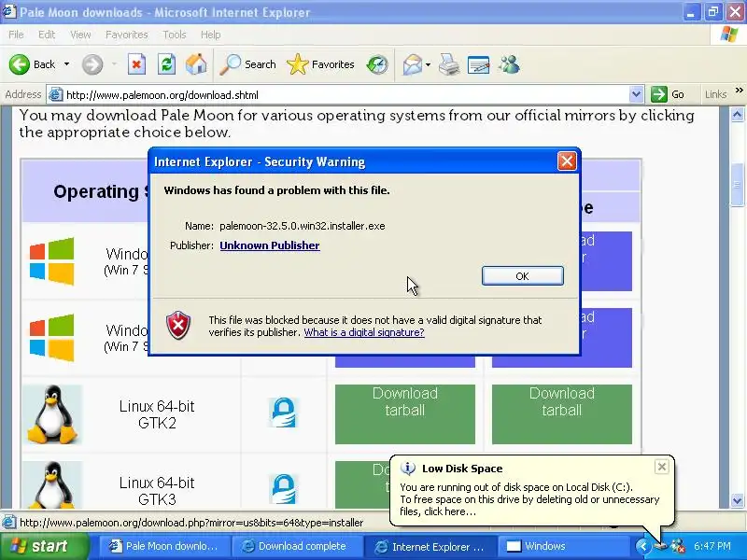Click the Mail envelope icon
The image size is (747, 560).
pyautogui.click(x=413, y=64)
